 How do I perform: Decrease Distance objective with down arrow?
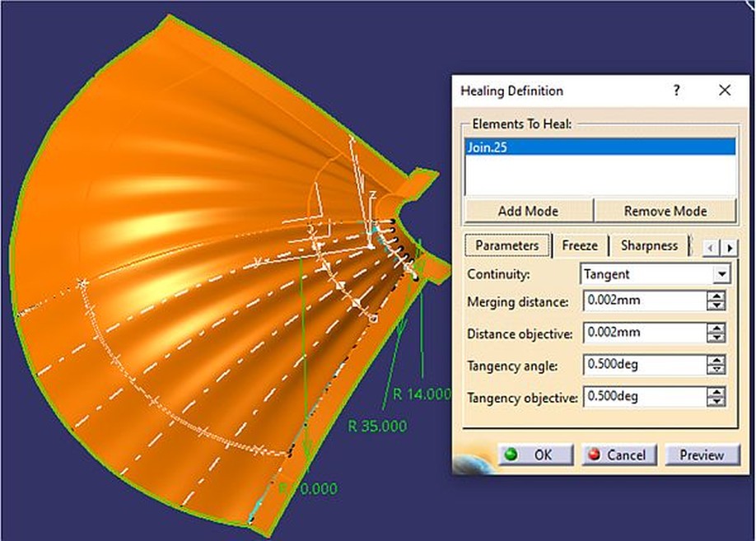point(716,338)
